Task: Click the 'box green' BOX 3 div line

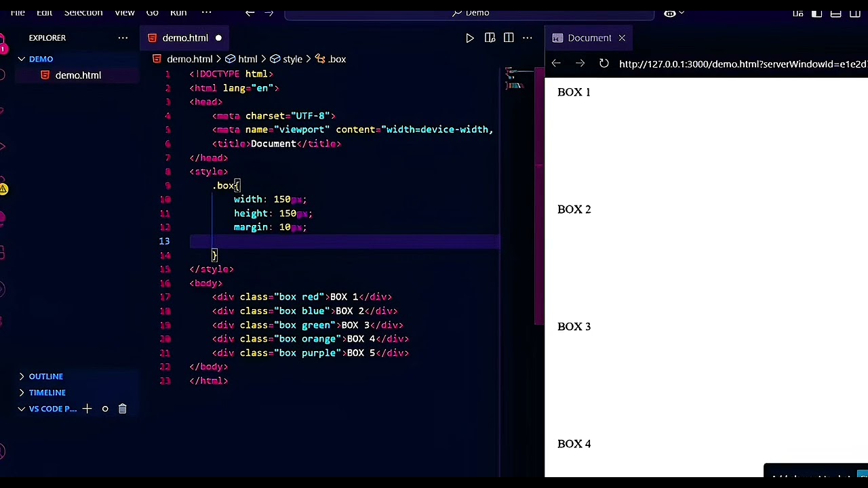Action: 307,325
